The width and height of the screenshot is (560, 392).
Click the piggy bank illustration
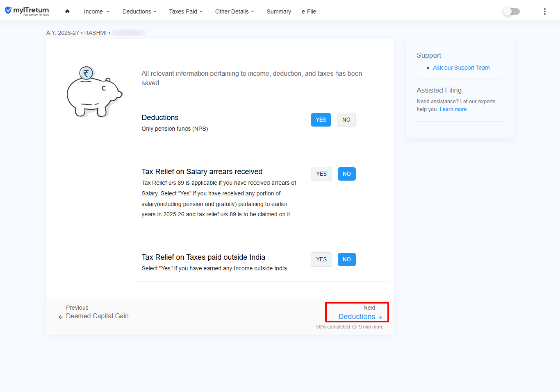coord(94,92)
